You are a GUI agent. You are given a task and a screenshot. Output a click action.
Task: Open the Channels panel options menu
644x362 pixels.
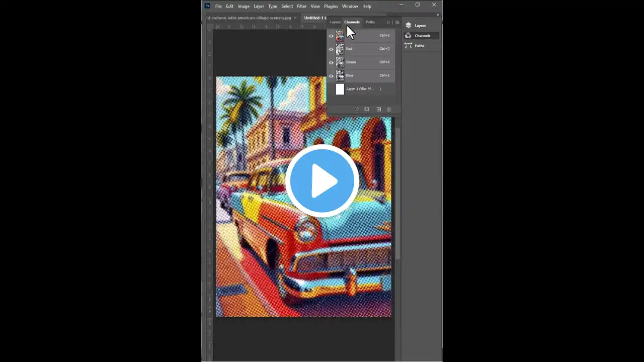point(397,22)
